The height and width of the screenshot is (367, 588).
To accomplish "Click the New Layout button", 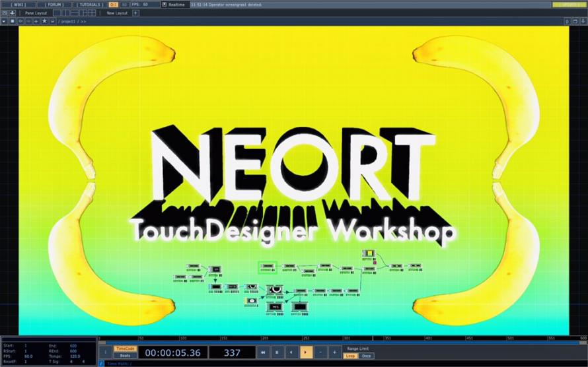I will click(117, 13).
